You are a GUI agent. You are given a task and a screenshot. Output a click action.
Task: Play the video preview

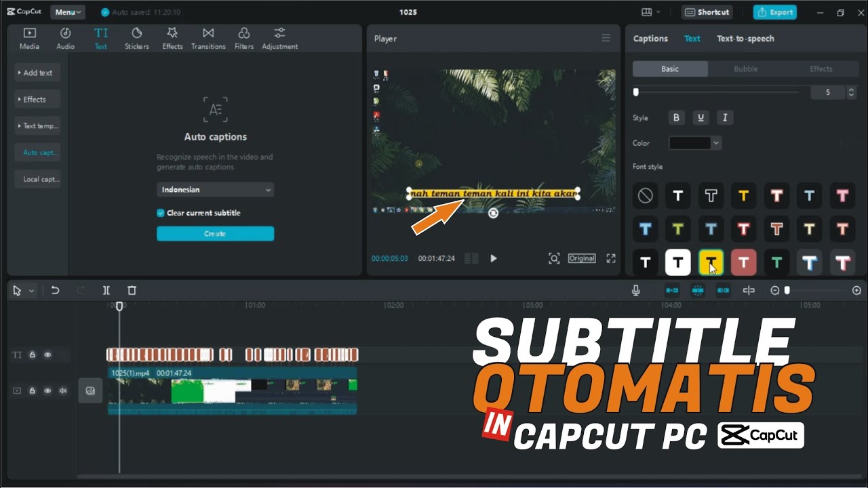(494, 258)
